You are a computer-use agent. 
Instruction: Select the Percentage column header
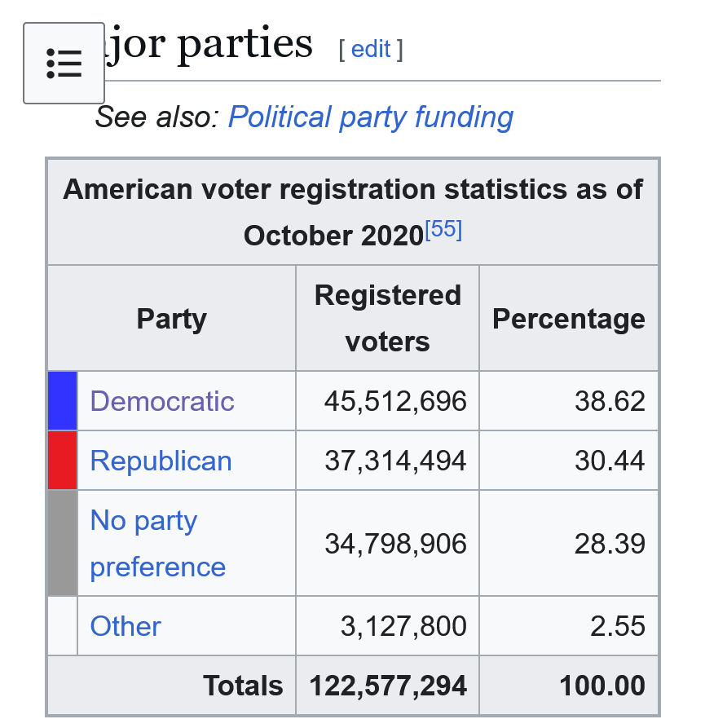[569, 318]
